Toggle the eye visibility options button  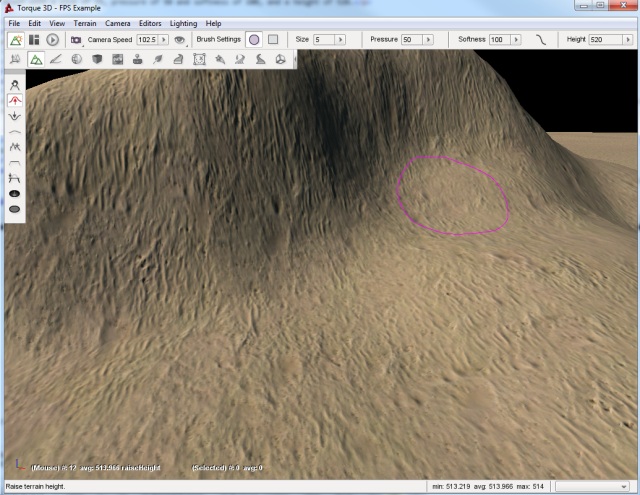pyautogui.click(x=179, y=40)
